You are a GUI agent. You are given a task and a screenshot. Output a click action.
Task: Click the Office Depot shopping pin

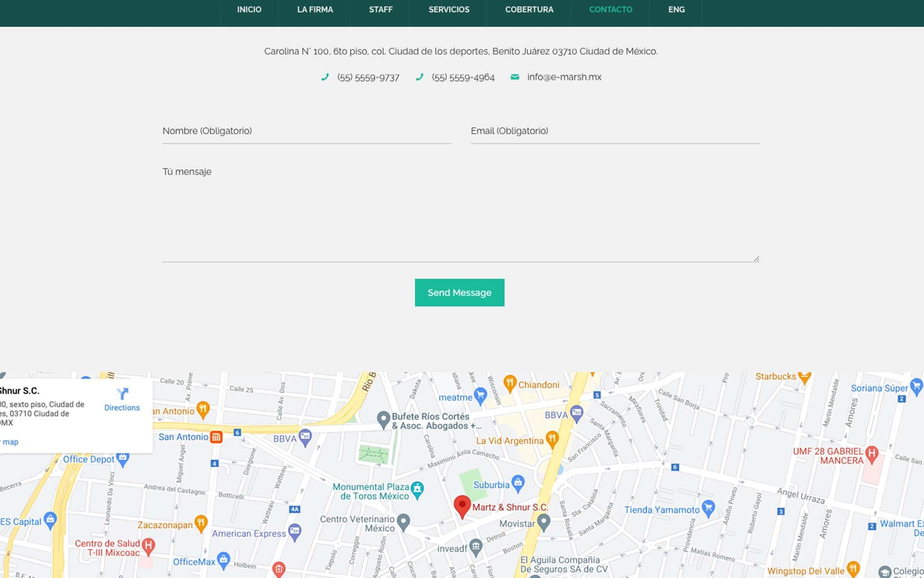click(123, 459)
